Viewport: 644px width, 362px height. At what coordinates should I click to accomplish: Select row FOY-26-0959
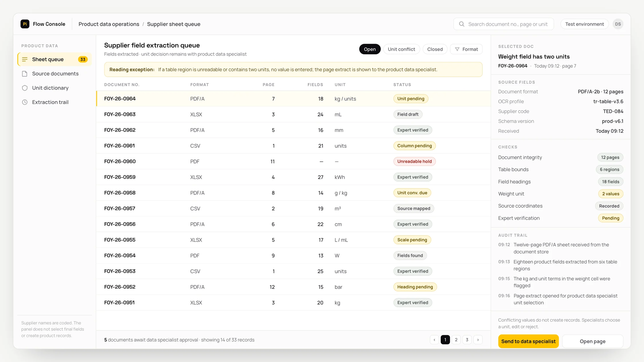coord(293,177)
